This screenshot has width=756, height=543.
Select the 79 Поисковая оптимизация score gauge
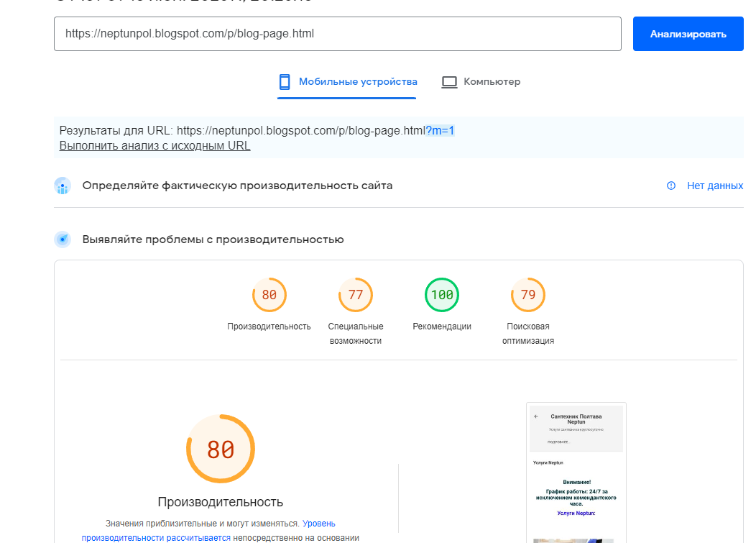click(528, 295)
